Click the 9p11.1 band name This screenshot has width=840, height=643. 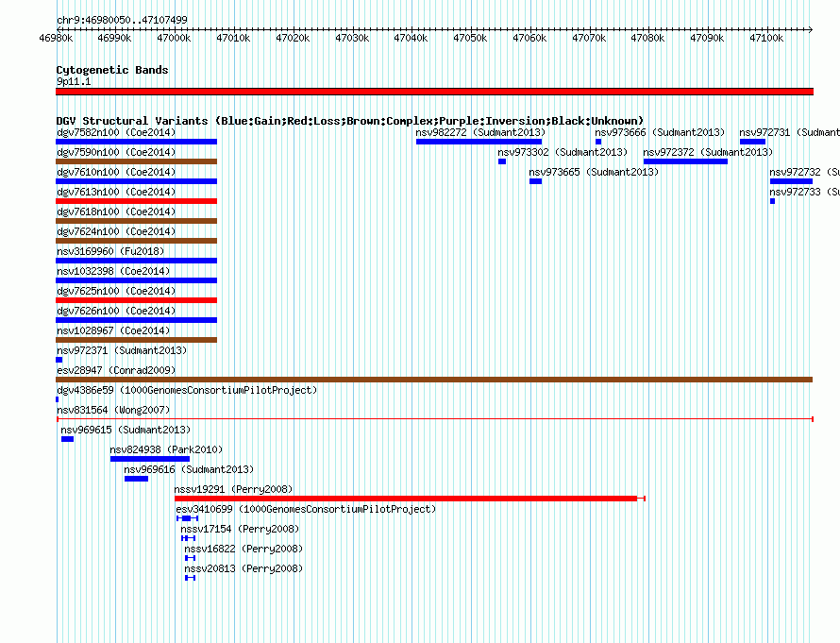(x=74, y=81)
